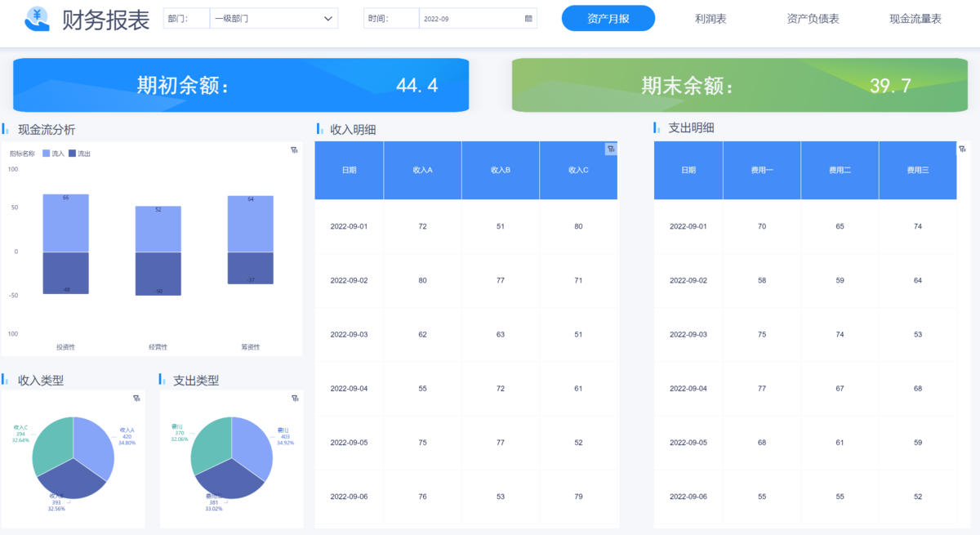The width and height of the screenshot is (980, 535).
Task: Open the filter icon on the 收入类型 pie chart
Action: 136,398
